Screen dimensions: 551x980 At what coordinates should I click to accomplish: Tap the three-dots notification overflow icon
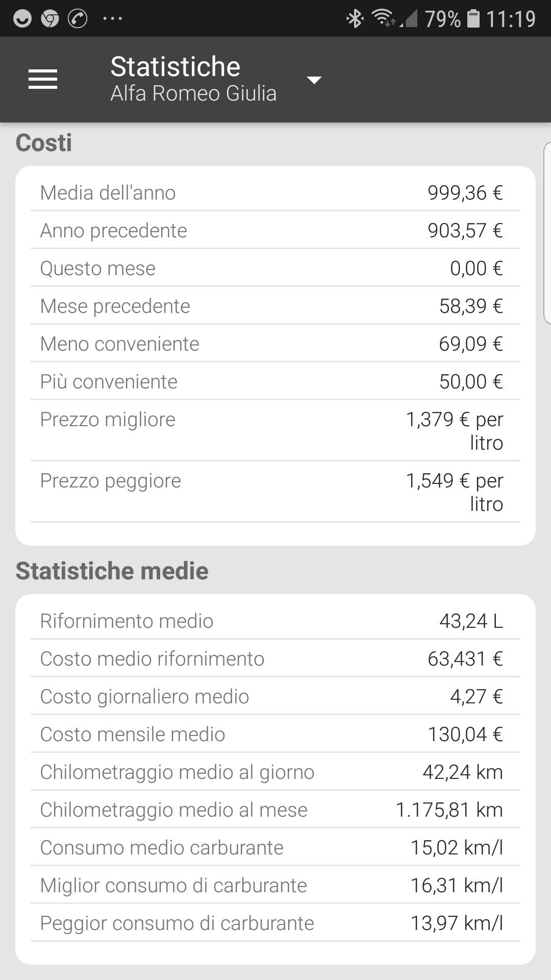(x=112, y=19)
